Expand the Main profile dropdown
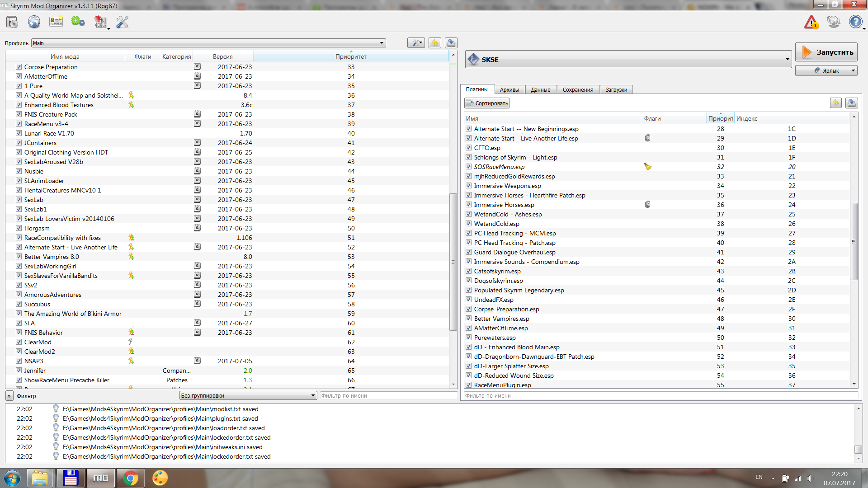868x488 pixels. [382, 43]
